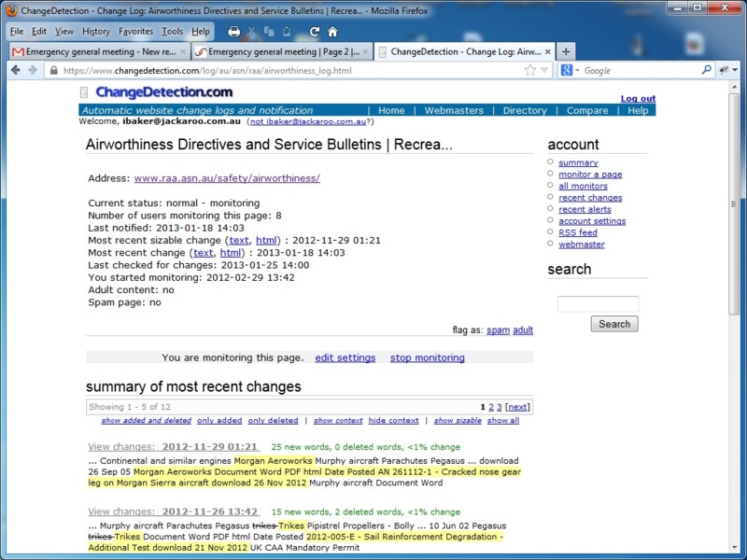The height and width of the screenshot is (560, 747).
Task: Close the Gmail Emergency general meeting tab
Action: tap(182, 52)
